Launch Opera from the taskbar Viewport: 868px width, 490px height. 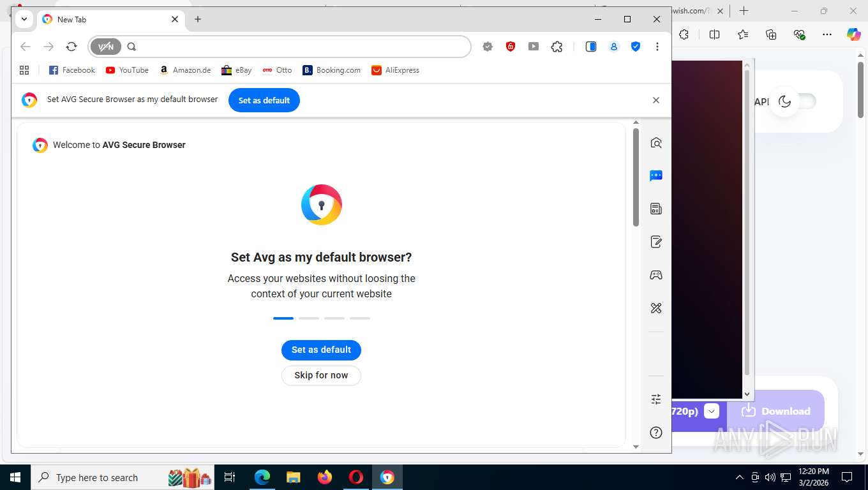(356, 477)
